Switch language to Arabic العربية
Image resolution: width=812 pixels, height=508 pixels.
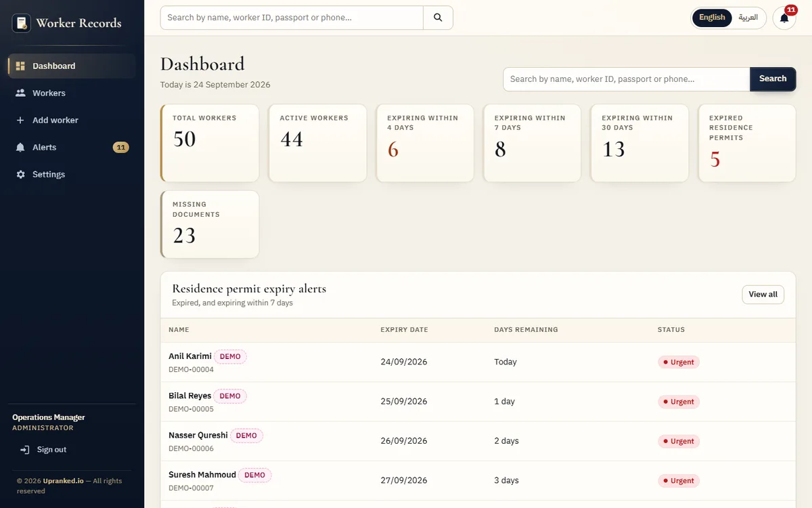tap(748, 18)
